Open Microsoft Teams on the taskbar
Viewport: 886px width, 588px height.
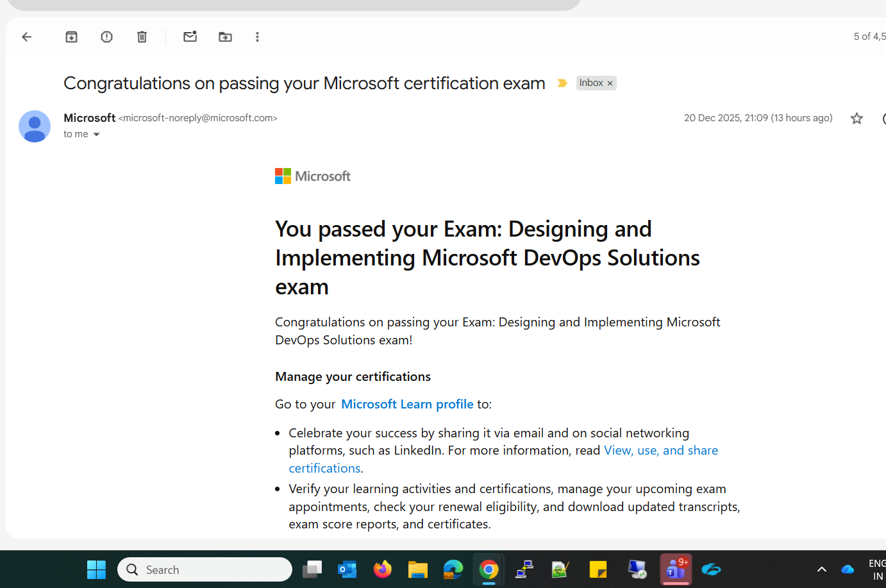(676, 569)
